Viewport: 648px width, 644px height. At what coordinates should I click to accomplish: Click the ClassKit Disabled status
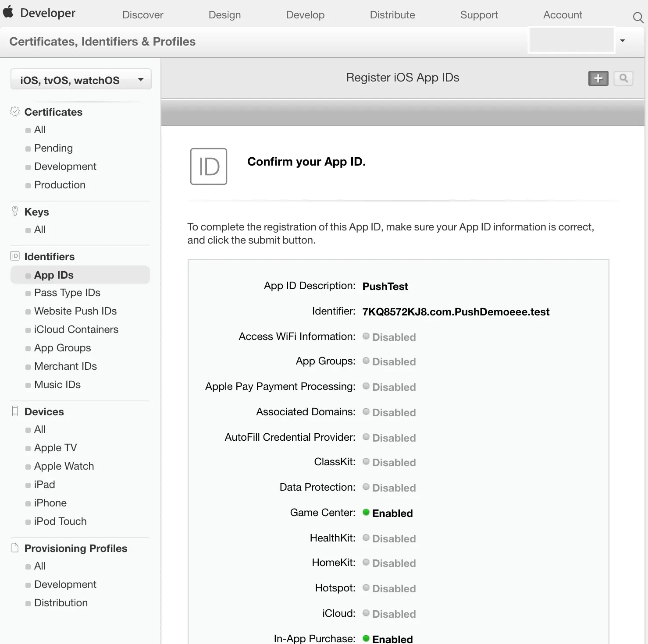point(389,462)
